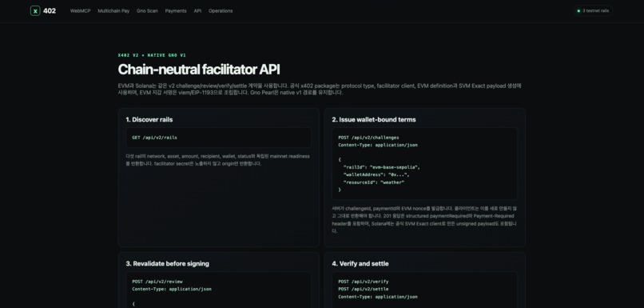
Task: Click the "walletAddress": "0x..." line
Action: coord(376,174)
